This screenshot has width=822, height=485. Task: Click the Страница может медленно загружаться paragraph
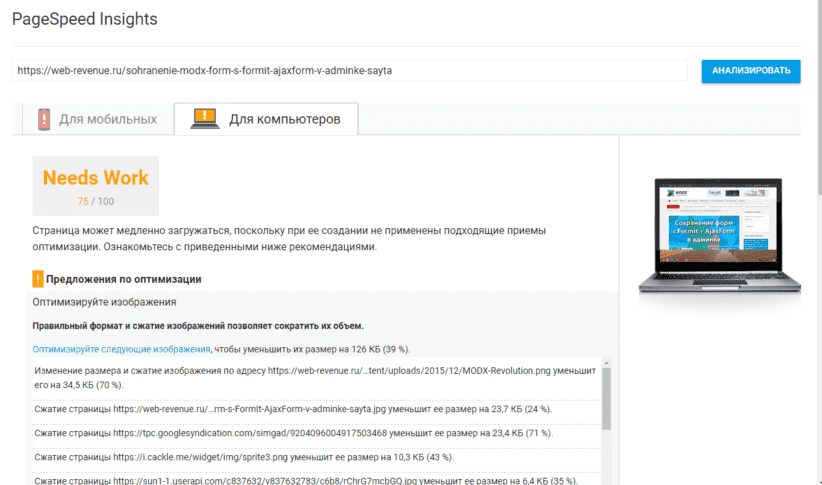point(289,239)
